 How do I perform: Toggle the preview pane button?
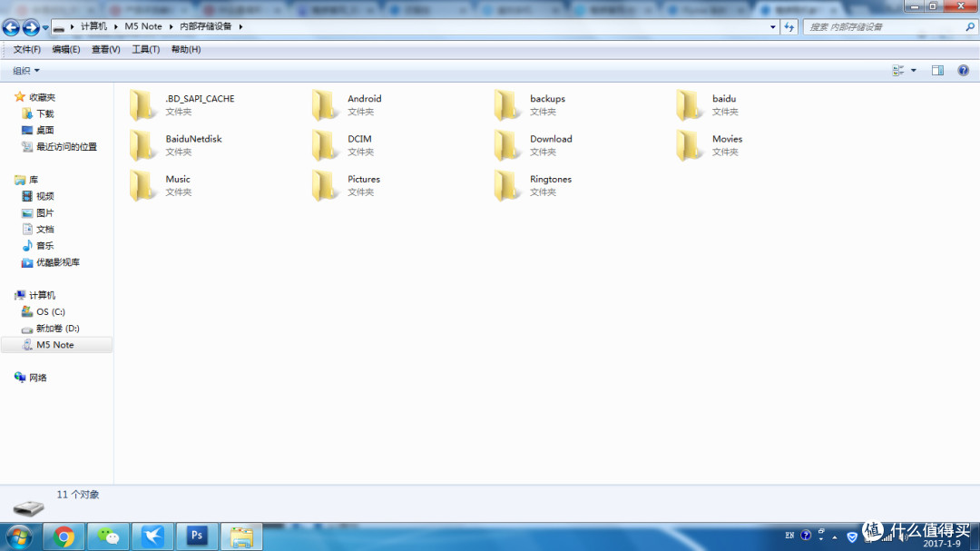pos(937,71)
